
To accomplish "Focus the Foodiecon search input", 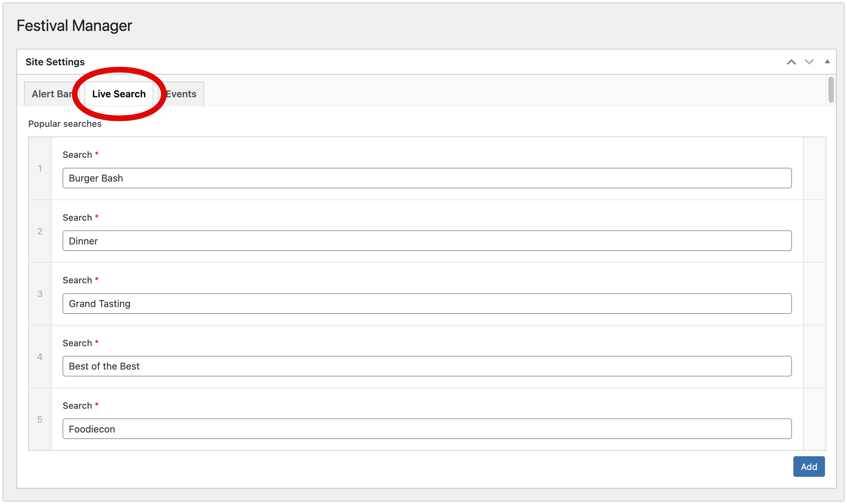I will [x=427, y=429].
